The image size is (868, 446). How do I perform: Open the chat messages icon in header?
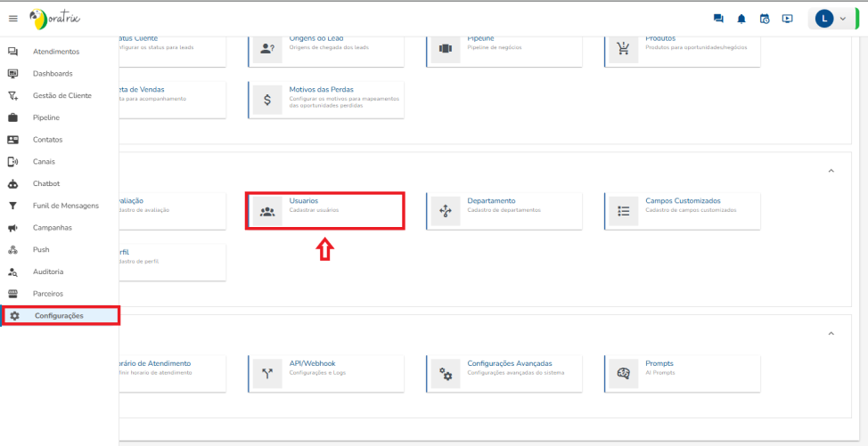(718, 19)
